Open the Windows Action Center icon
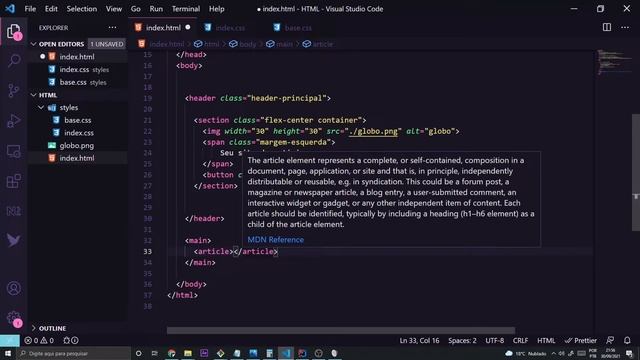 pyautogui.click(x=629, y=353)
